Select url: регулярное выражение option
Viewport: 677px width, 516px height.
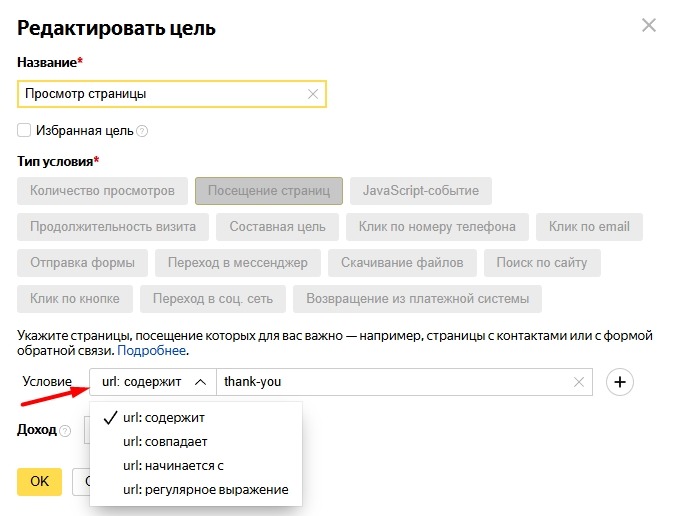(x=205, y=489)
